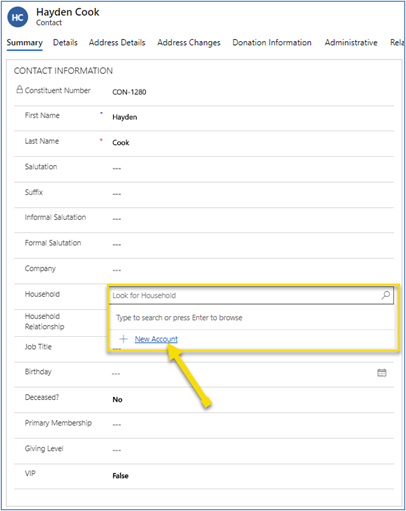Screen dimensions: 406x511
Task: Open the Birthday calendar picker icon
Action: [x=382, y=373]
